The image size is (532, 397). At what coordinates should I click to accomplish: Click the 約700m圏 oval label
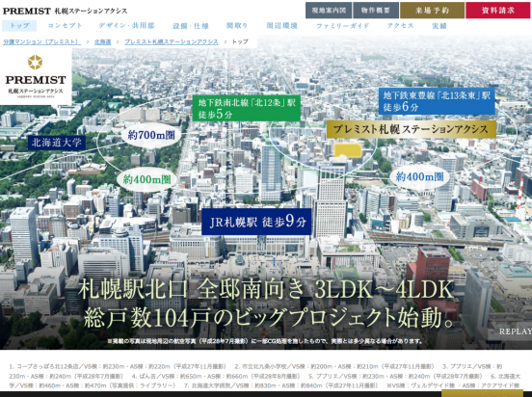[x=150, y=136]
